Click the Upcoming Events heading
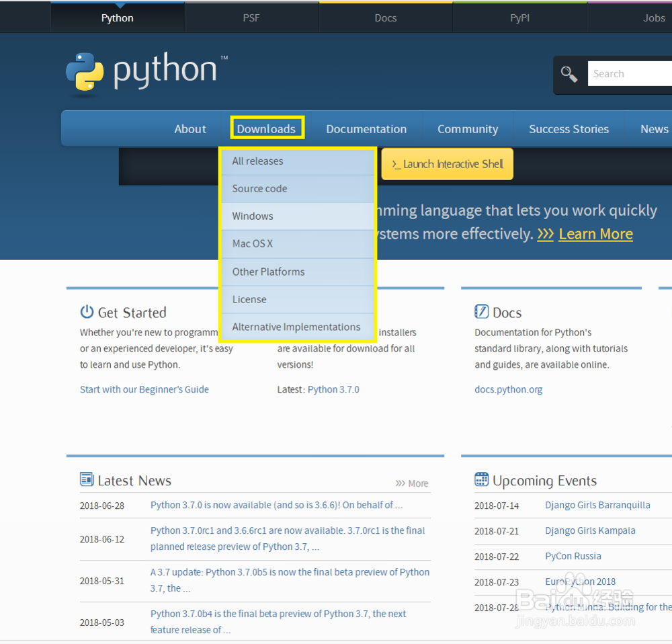The height and width of the screenshot is (644, 672). click(x=544, y=481)
